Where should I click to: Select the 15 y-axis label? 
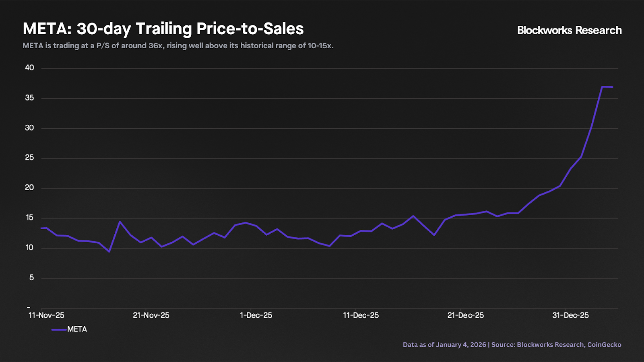point(29,218)
